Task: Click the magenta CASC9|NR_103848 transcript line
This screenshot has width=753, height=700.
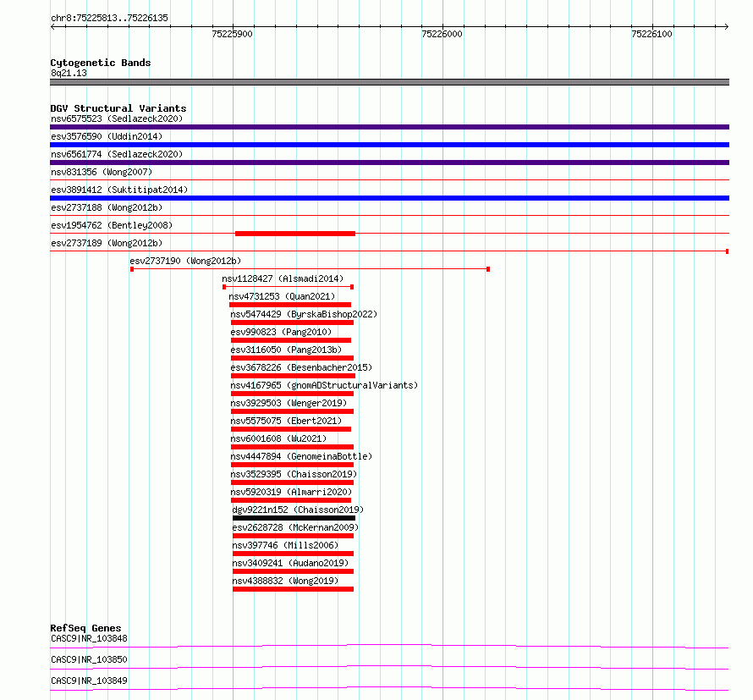Action: (x=389, y=646)
